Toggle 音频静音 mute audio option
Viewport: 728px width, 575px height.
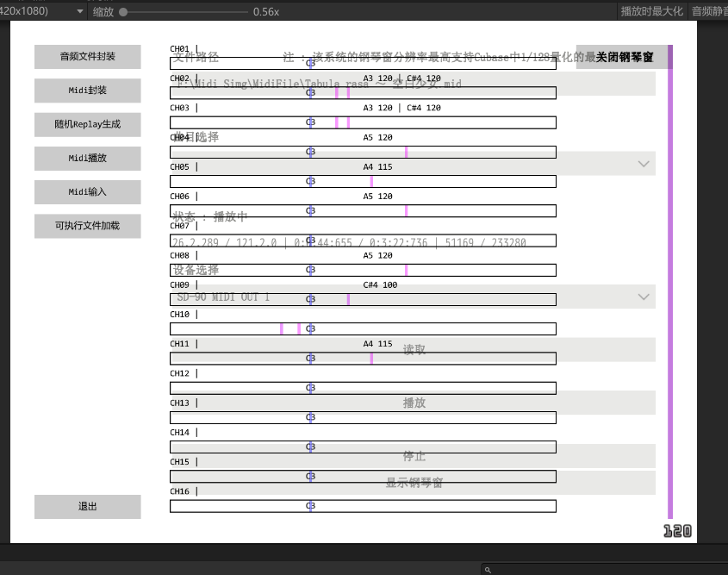click(708, 11)
